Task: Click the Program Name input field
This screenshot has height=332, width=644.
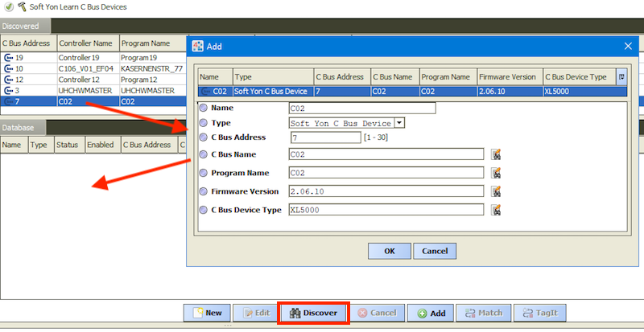Action: pyautogui.click(x=386, y=173)
